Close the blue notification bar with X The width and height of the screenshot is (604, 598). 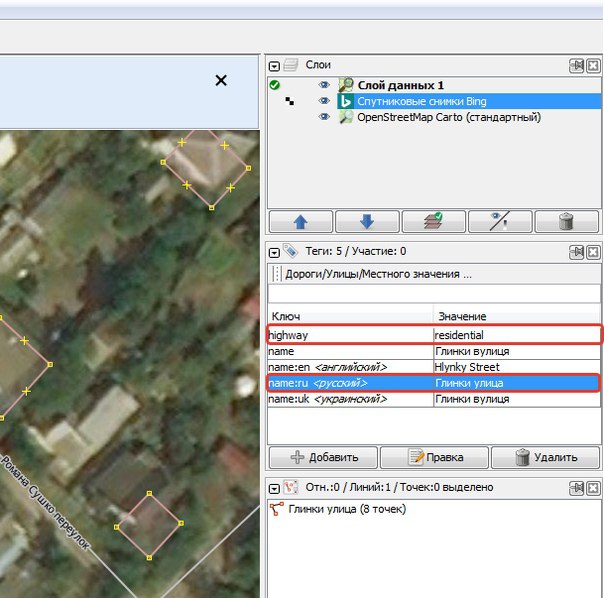pyautogui.click(x=221, y=80)
